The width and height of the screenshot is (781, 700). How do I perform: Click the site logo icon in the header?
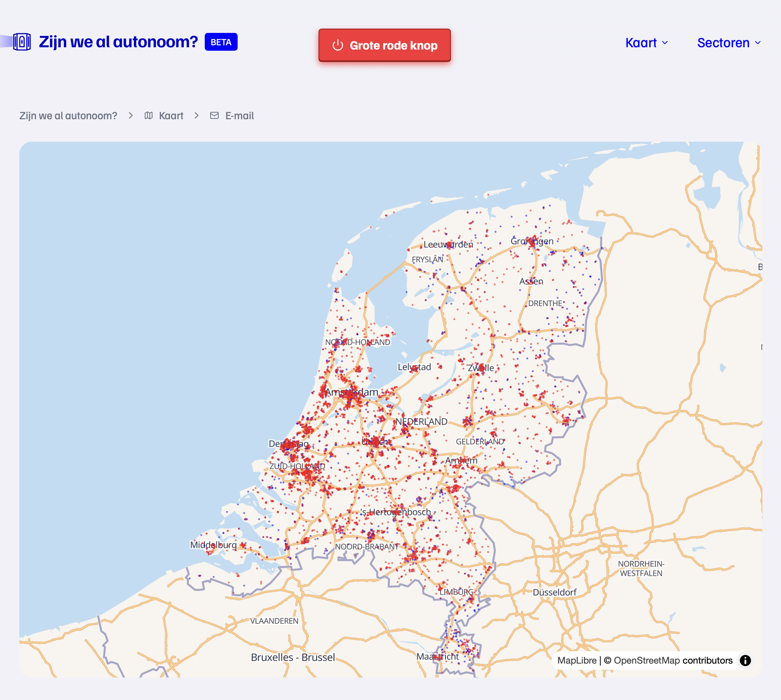tap(22, 42)
